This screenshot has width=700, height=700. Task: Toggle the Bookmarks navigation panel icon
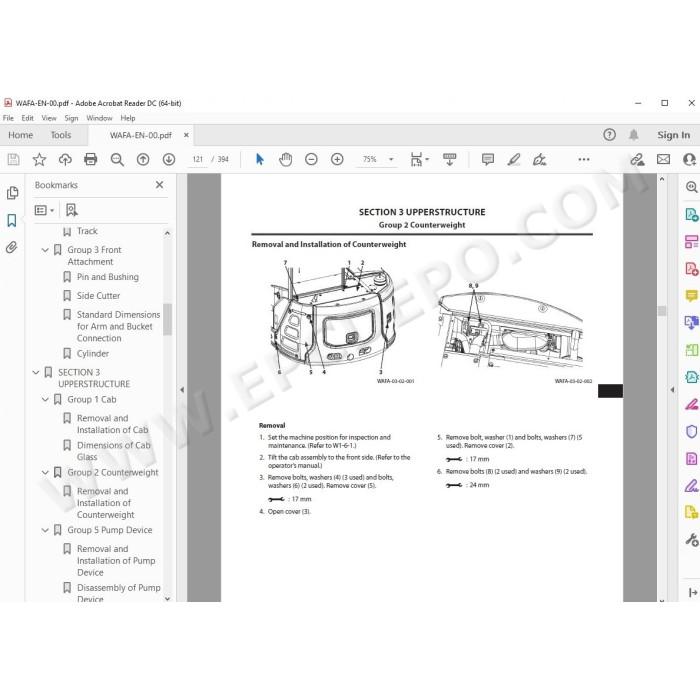point(12,220)
